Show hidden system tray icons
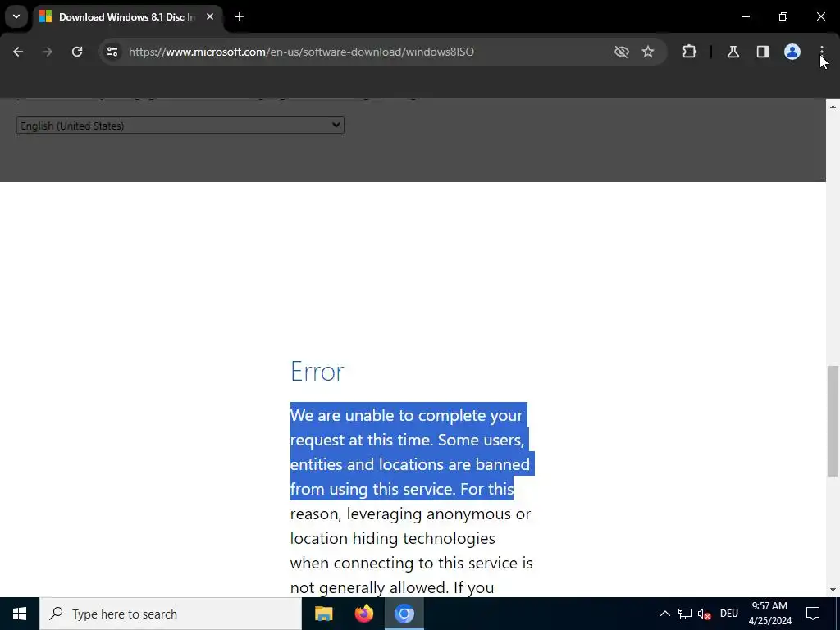The height and width of the screenshot is (630, 840). [664, 614]
